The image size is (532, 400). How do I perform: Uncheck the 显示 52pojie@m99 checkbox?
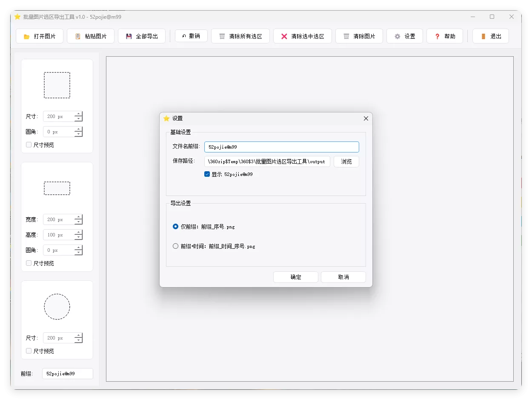(207, 174)
